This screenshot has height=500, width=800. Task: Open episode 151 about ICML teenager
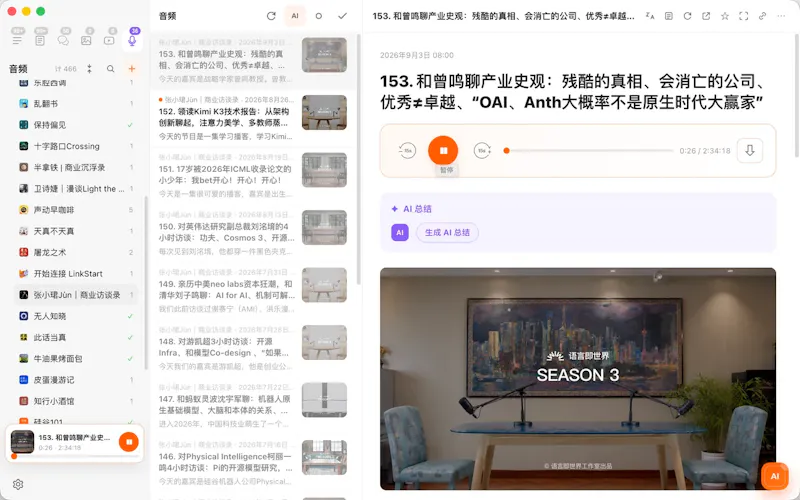click(x=253, y=176)
